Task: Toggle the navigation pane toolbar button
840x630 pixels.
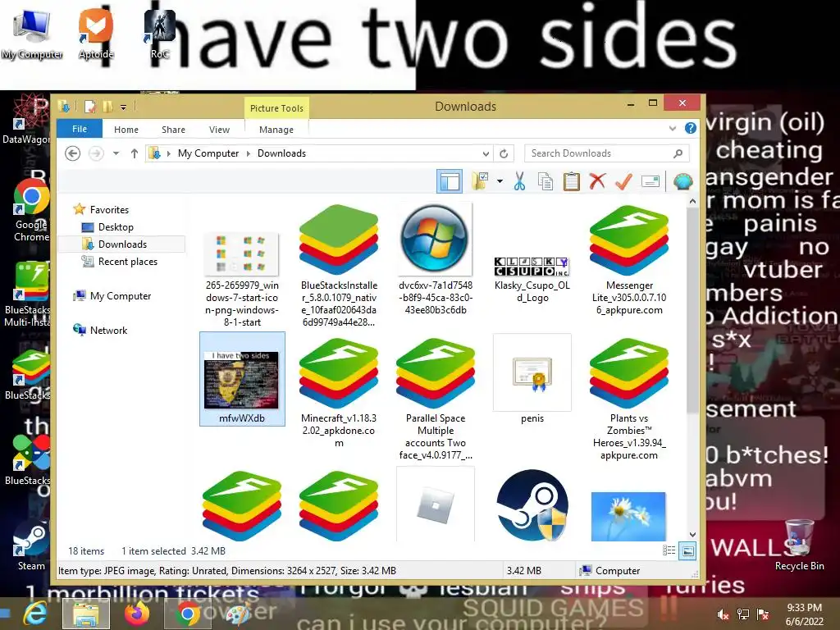Action: point(450,181)
